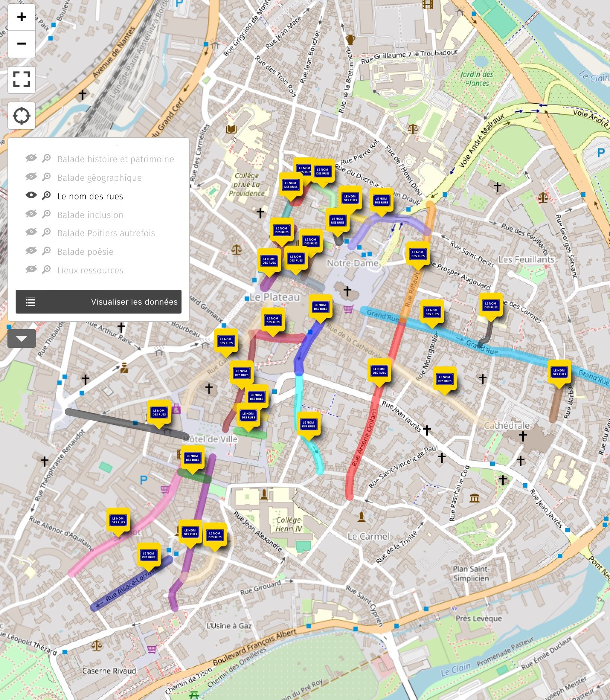Image resolution: width=610 pixels, height=700 pixels.
Task: Show the Balade Poitiers autrefois layer
Action: pyautogui.click(x=31, y=232)
